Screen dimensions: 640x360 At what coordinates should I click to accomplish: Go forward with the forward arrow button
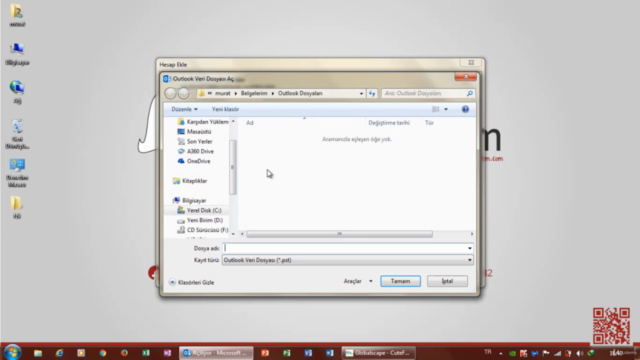pos(184,93)
